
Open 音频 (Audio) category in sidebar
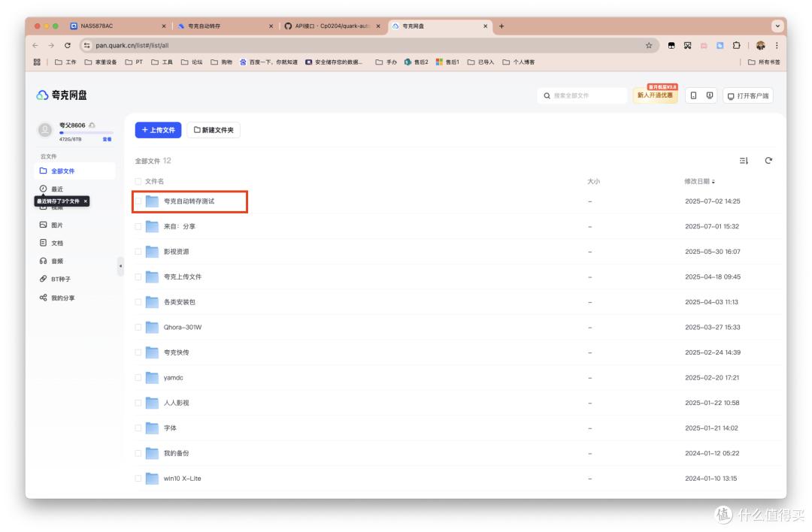56,261
